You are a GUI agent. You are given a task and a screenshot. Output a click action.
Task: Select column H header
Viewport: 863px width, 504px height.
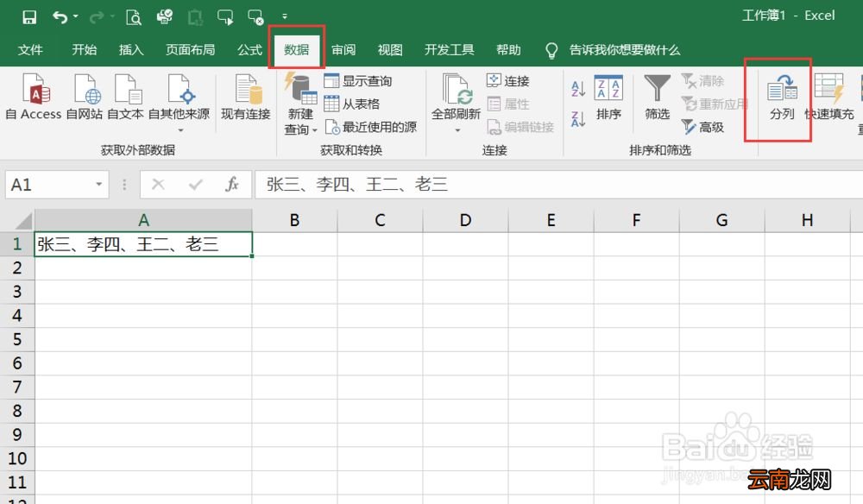(x=808, y=220)
